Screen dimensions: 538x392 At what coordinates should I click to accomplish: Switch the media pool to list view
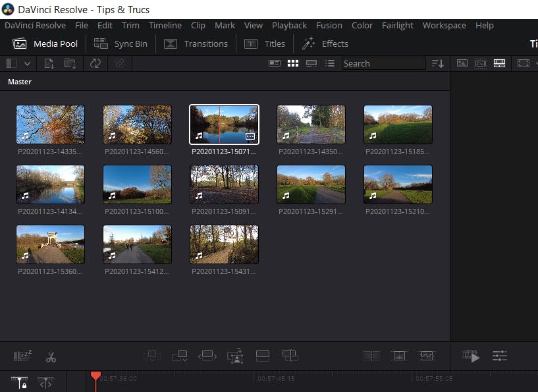(330, 63)
